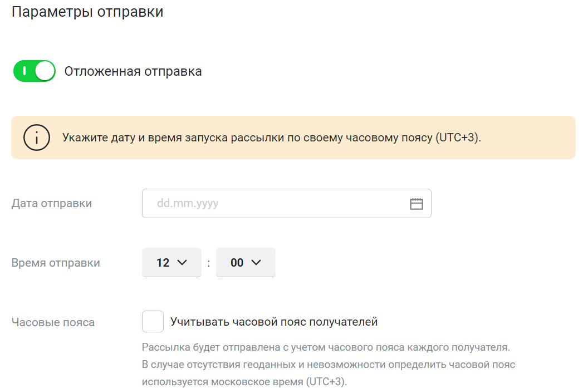Click the Учитывать часовой пояс получателей label text
The height and width of the screenshot is (388, 588).
point(274,322)
